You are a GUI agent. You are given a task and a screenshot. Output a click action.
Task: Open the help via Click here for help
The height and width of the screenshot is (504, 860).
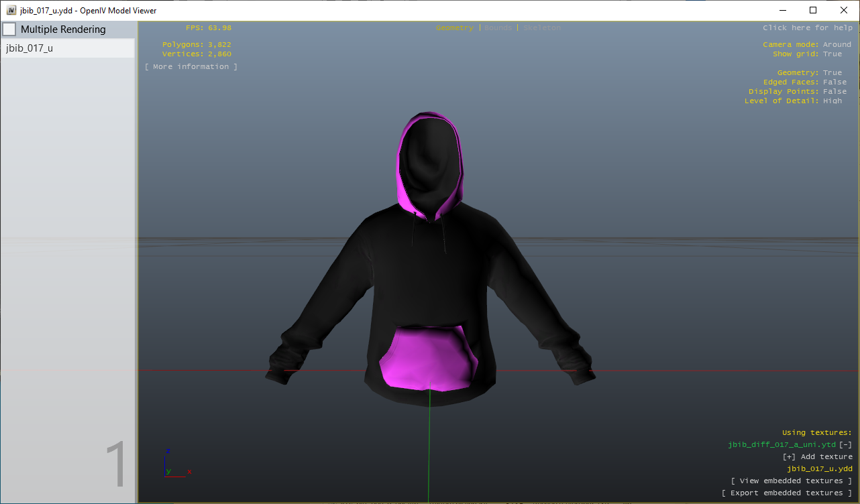coord(808,27)
